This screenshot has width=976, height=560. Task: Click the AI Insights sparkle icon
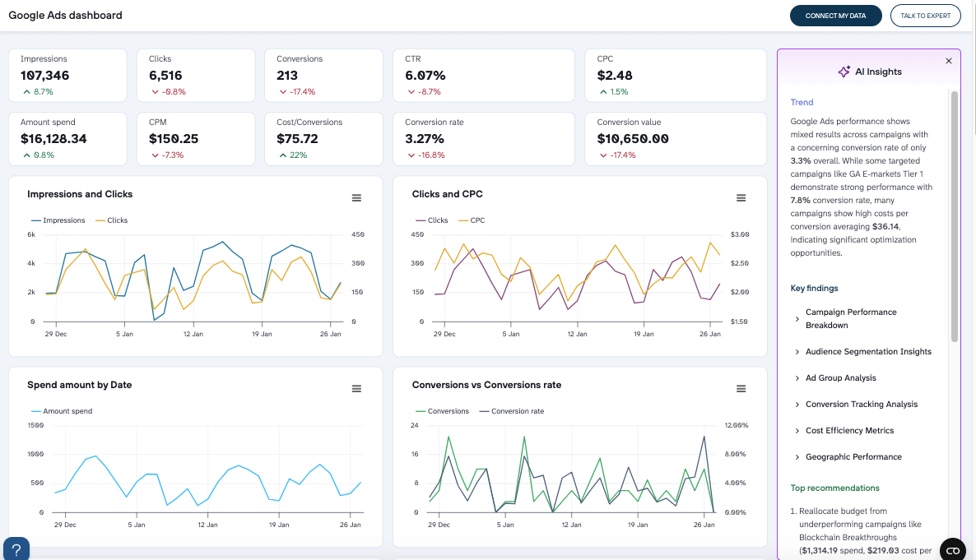pyautogui.click(x=843, y=72)
